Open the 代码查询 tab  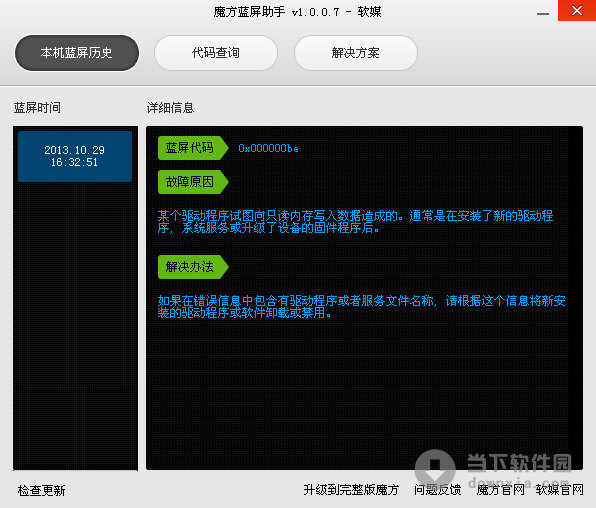click(x=216, y=53)
